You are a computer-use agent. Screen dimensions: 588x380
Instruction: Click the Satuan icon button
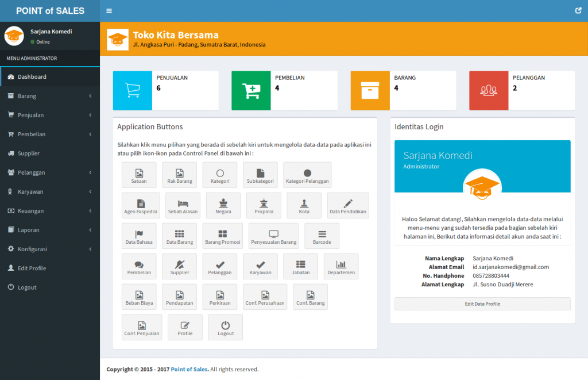(x=139, y=175)
